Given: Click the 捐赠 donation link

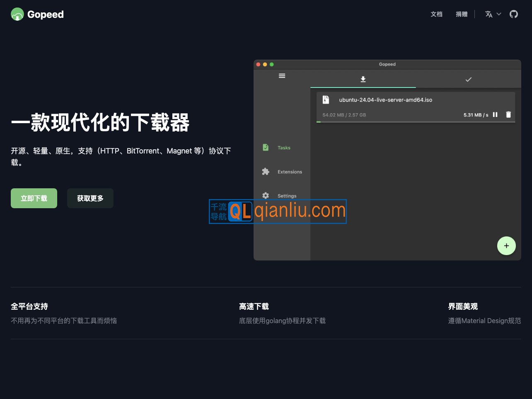Looking at the screenshot, I should tap(462, 14).
